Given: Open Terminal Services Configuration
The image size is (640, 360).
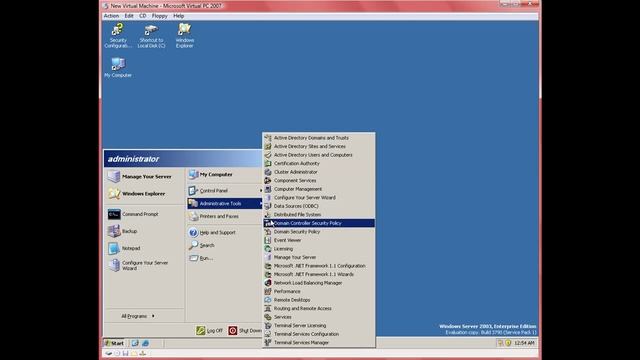Looking at the screenshot, I should (x=319, y=334).
